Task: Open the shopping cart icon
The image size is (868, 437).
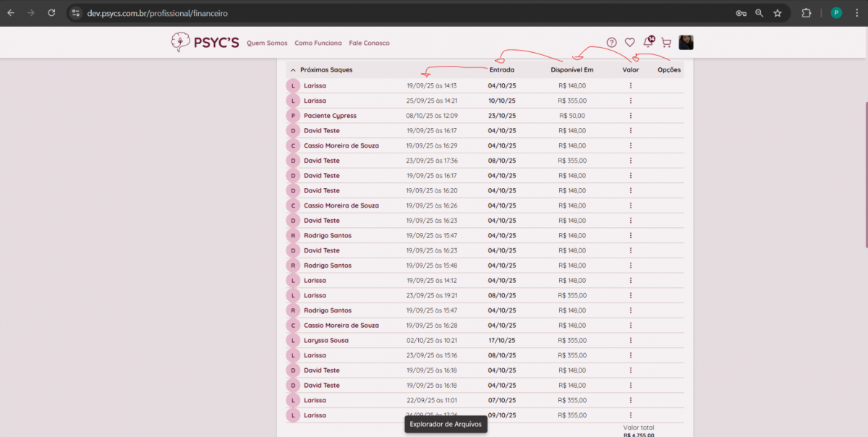Action: coord(666,43)
